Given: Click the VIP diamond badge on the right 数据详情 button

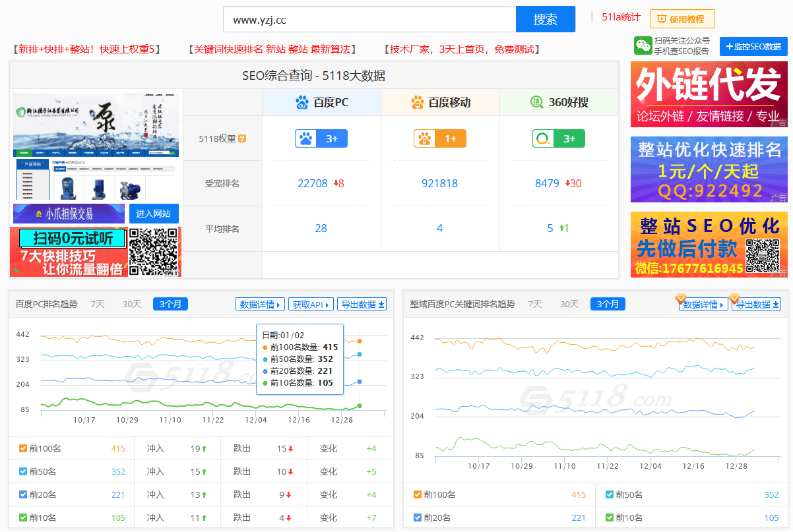Looking at the screenshot, I should (x=682, y=299).
